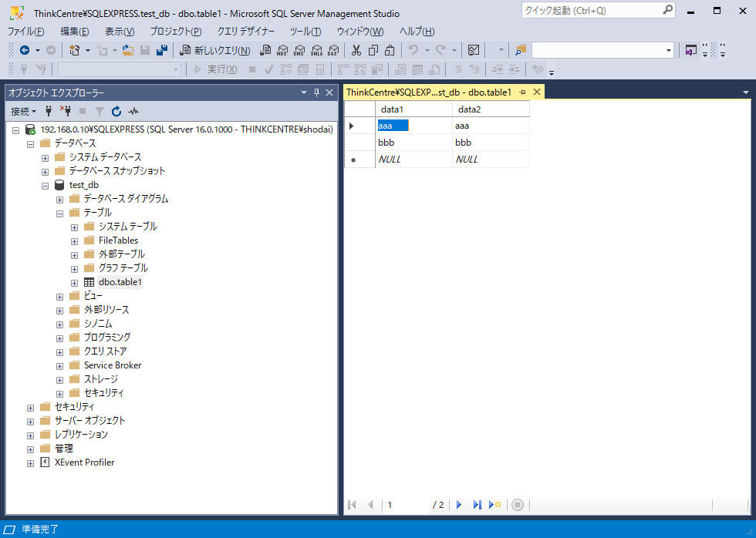The width and height of the screenshot is (756, 538).
Task: Expand the セキュリティ top-level node
Action: tap(30, 407)
